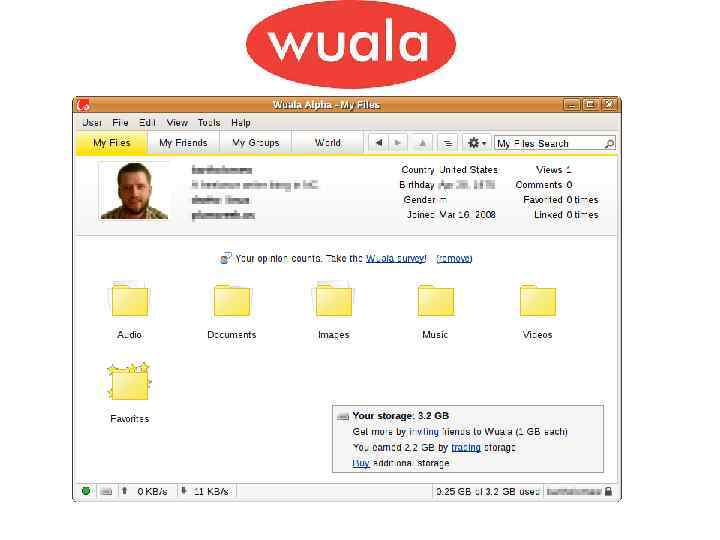The image size is (720, 540).
Task: Open the File menu
Action: click(120, 123)
